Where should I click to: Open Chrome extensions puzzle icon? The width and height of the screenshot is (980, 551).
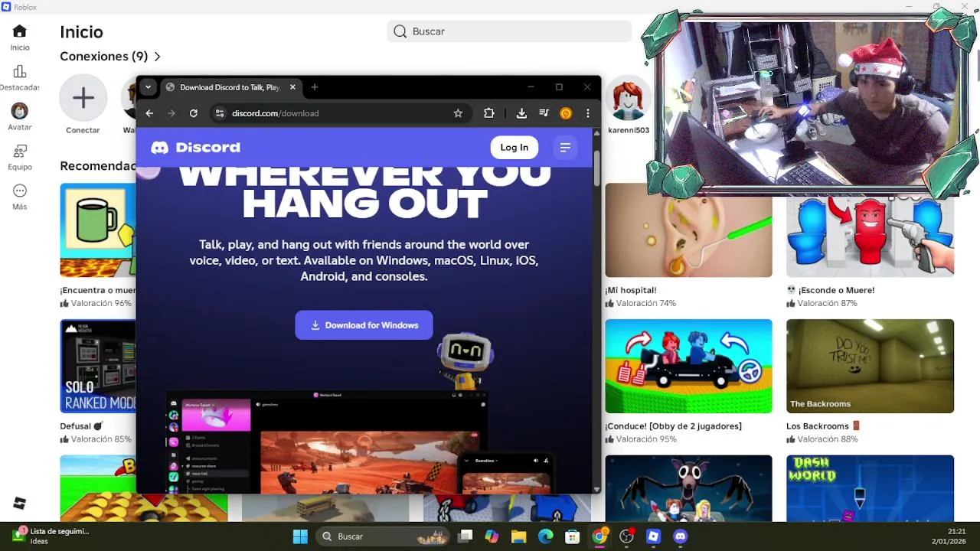click(x=489, y=113)
